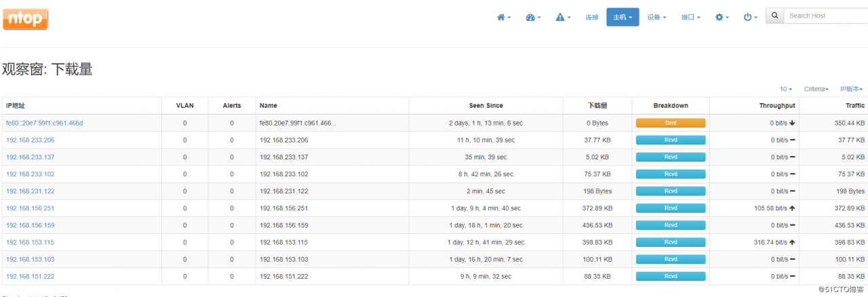Viewport: 868px width, 297px height.
Task: Go to the 连接 page
Action: click(x=592, y=17)
